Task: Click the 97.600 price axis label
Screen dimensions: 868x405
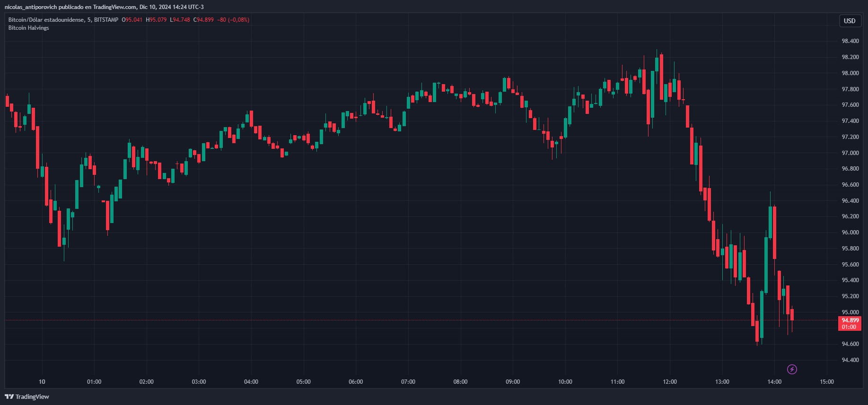Action: pos(850,105)
